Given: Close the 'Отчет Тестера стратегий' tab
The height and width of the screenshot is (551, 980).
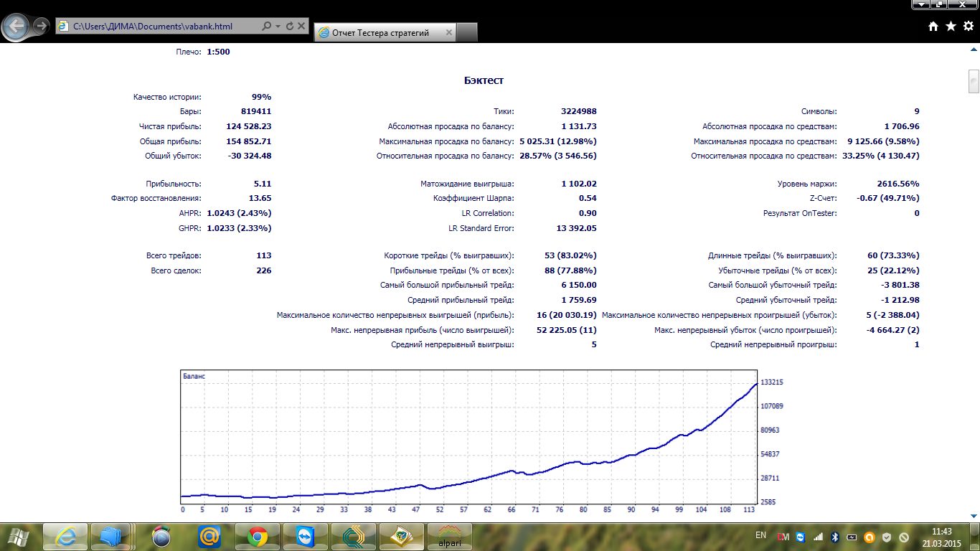Looking at the screenshot, I should pos(449,32).
